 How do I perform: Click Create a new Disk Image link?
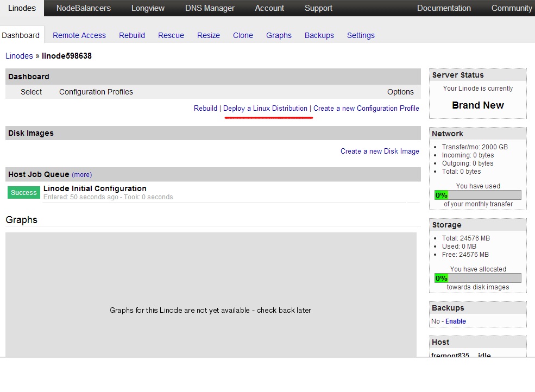click(380, 151)
